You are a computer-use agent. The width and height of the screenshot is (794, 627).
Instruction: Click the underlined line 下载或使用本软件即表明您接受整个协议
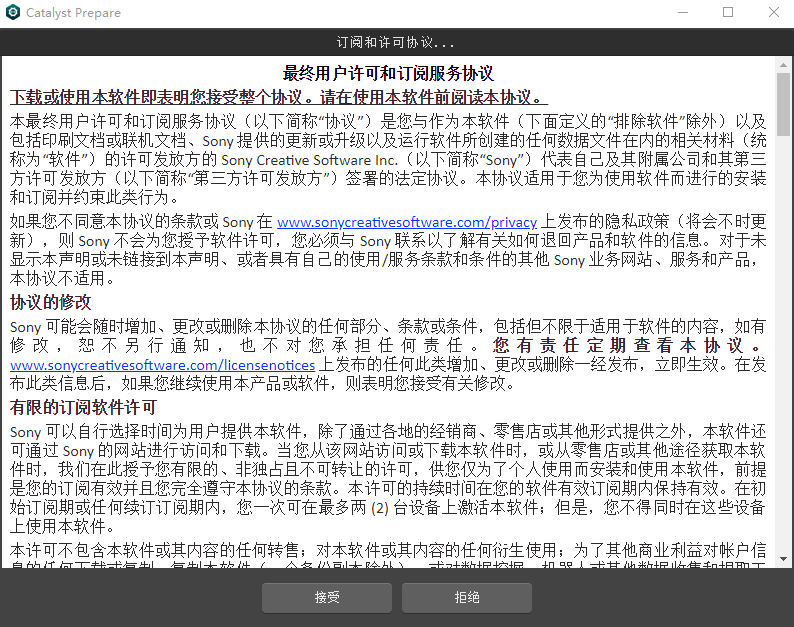coord(155,97)
